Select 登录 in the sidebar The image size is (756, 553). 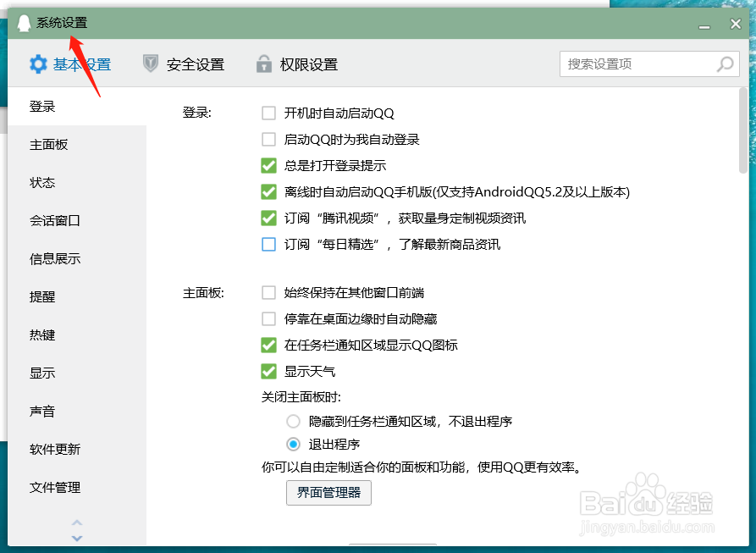tap(77, 107)
